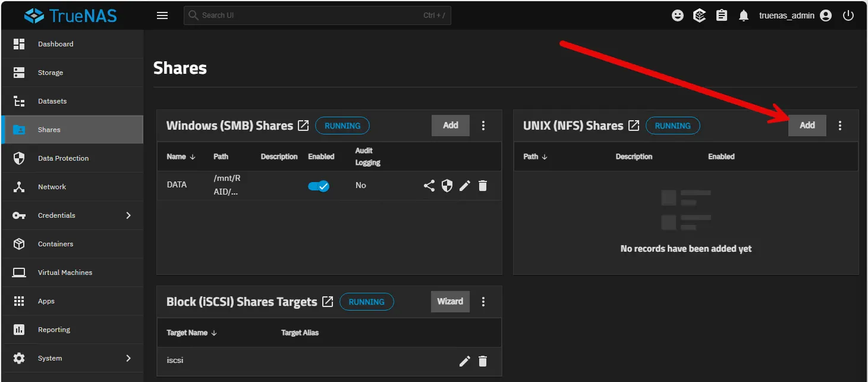
Task: Delete the DATA SMB share
Action: [x=483, y=186]
